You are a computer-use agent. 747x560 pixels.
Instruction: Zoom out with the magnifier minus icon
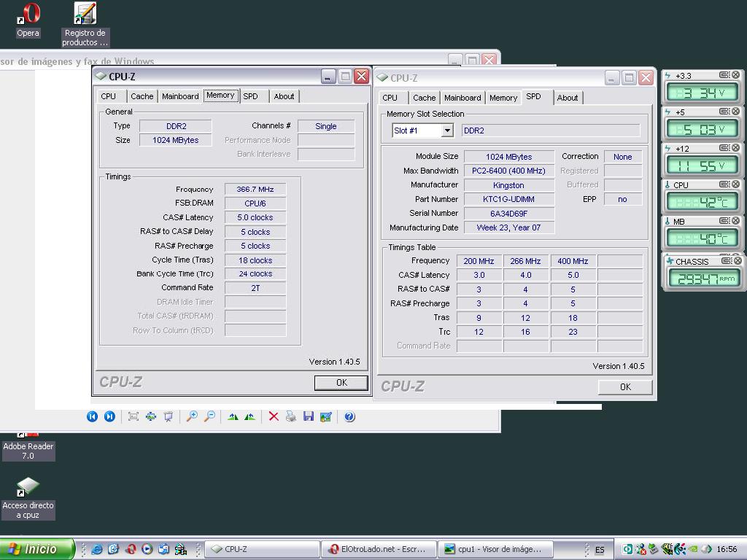click(x=209, y=416)
